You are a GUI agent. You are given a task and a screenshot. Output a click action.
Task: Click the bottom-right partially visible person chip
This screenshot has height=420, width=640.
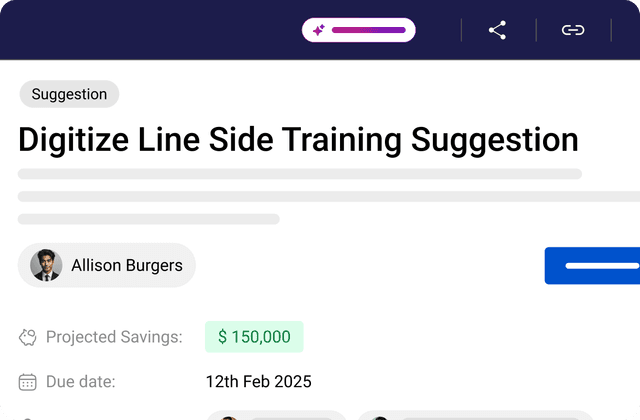[x=475, y=415]
